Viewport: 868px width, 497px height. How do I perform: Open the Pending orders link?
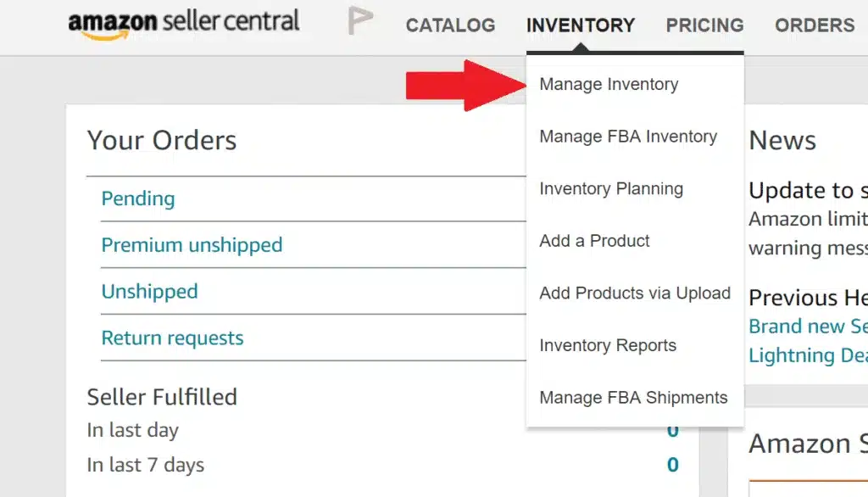coord(137,198)
